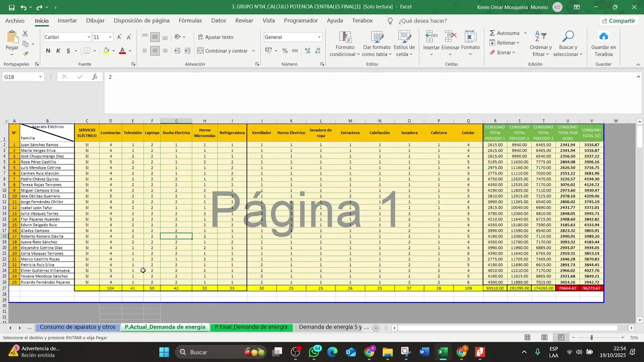Screen dimensions: 644x362
Task: Select the Format Painter brush icon
Action: [25, 53]
